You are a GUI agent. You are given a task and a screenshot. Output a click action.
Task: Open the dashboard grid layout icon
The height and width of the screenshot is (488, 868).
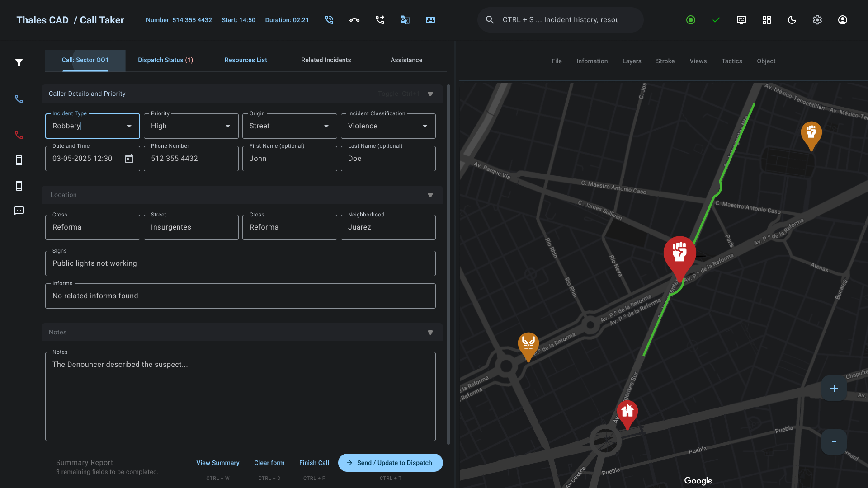point(767,20)
